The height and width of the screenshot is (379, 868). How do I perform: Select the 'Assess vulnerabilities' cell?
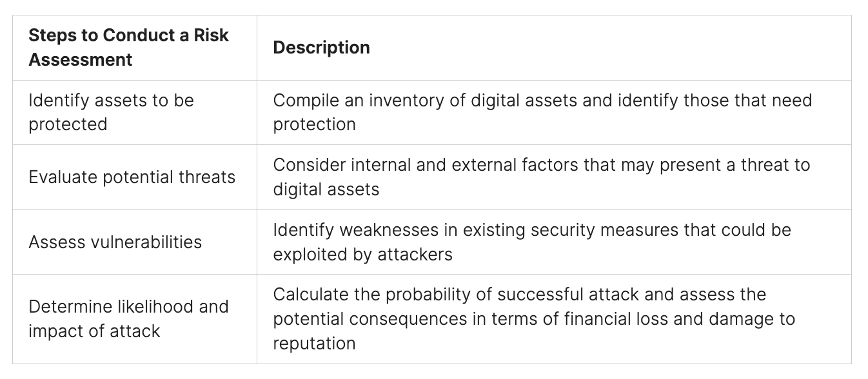(115, 242)
